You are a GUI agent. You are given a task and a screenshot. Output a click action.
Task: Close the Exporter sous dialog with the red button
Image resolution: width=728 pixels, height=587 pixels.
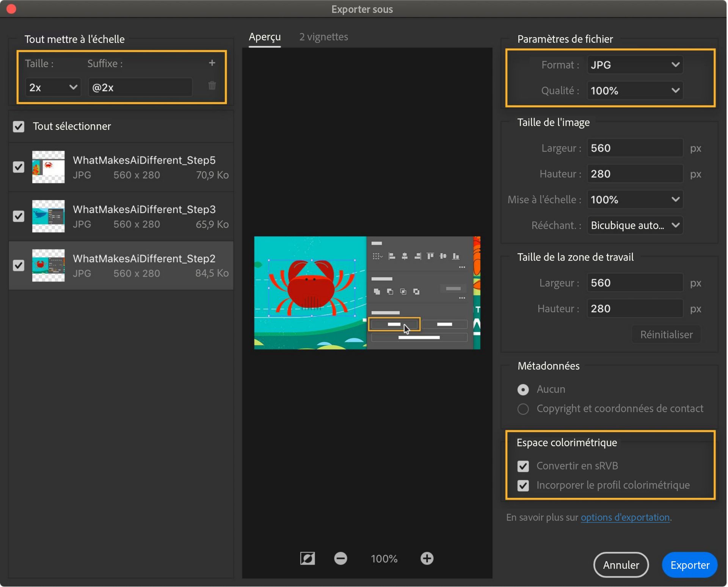(11, 9)
